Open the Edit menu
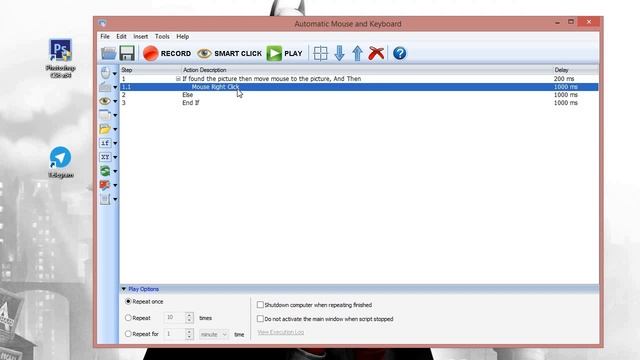 121,36
